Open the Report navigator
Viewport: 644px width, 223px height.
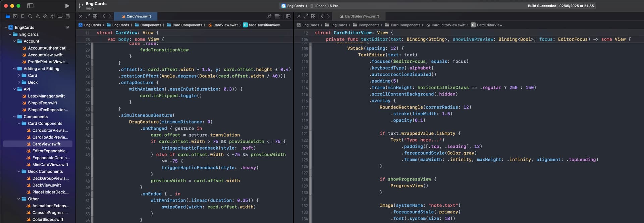click(x=68, y=16)
